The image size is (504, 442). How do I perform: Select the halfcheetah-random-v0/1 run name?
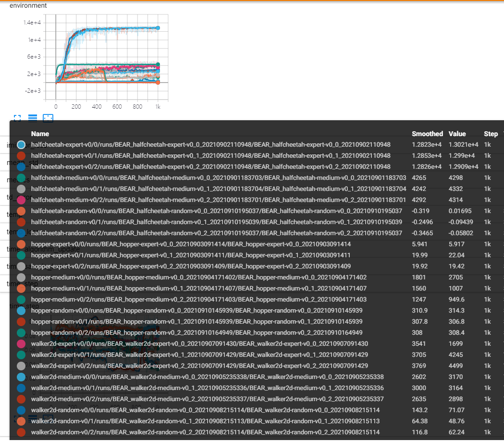(216, 222)
